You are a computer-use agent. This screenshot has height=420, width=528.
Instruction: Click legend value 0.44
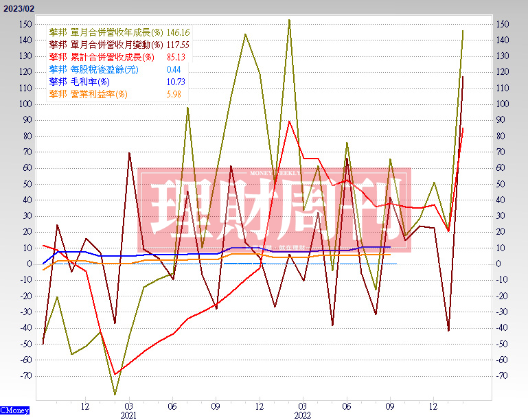point(174,69)
